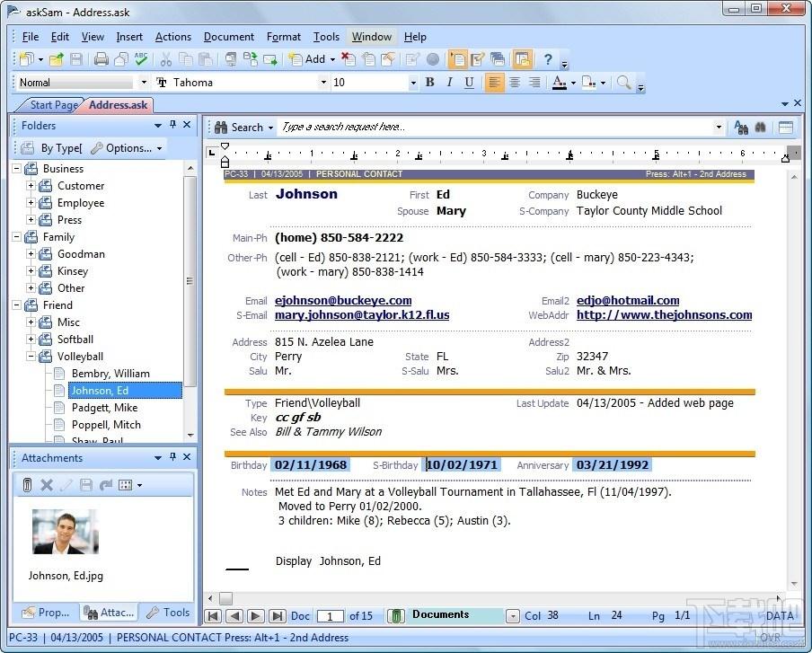Screen dimensions: 812x653
Task: Click the next document arrow button
Action: 255,616
